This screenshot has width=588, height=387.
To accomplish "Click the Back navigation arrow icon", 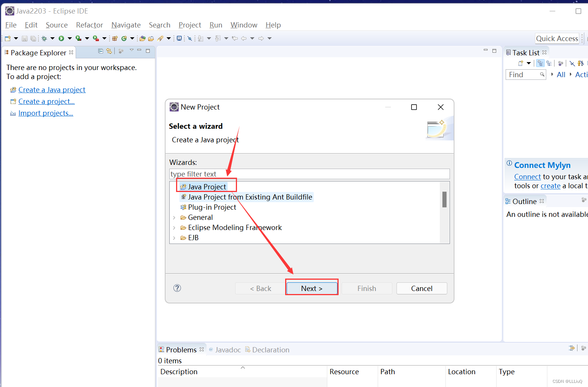I will pyautogui.click(x=244, y=38).
